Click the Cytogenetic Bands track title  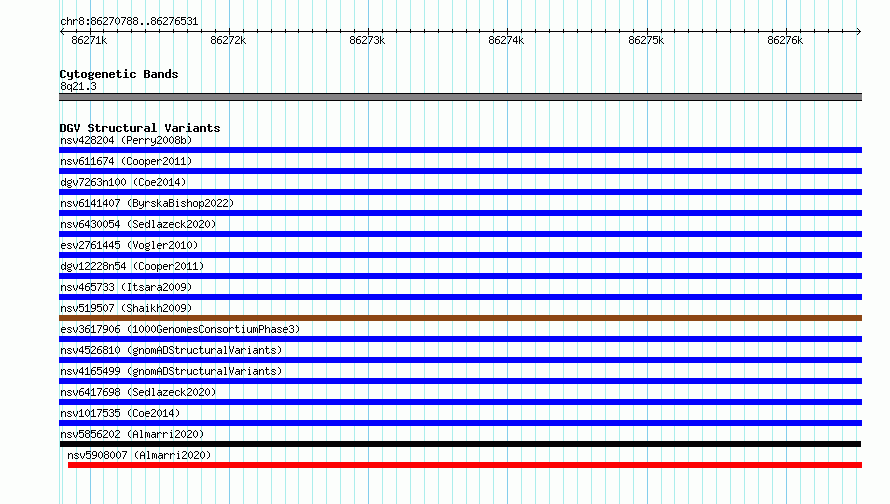[x=119, y=74]
